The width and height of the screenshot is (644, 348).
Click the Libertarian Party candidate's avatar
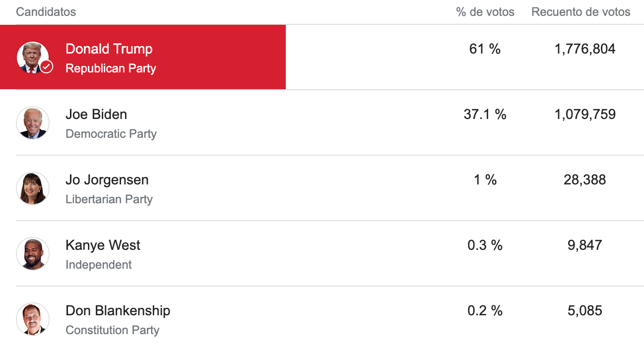[x=33, y=188]
